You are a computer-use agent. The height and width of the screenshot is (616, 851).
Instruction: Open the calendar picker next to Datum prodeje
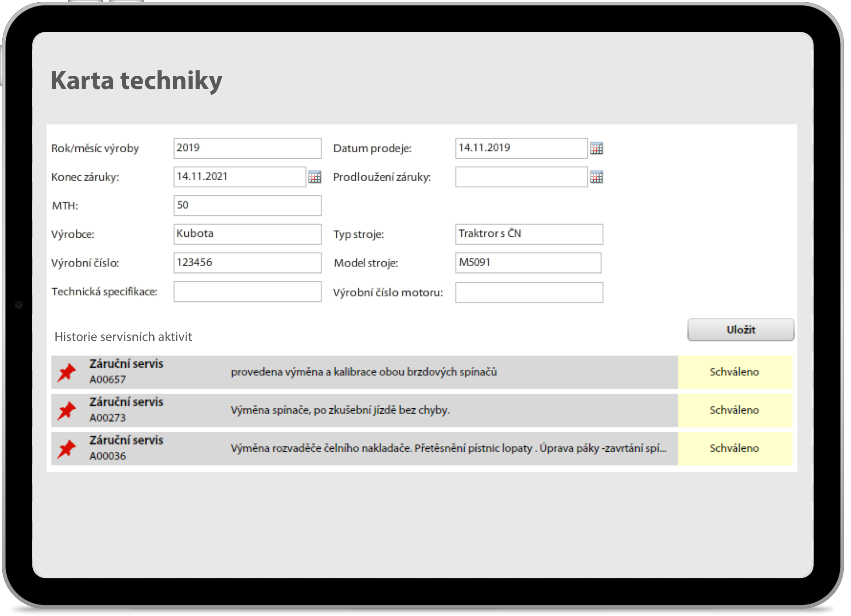tap(597, 148)
